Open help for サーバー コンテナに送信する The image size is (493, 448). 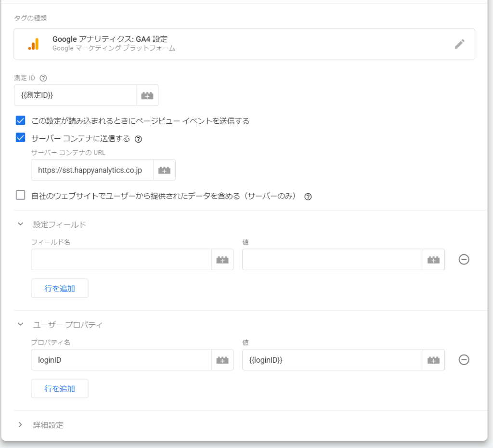138,139
